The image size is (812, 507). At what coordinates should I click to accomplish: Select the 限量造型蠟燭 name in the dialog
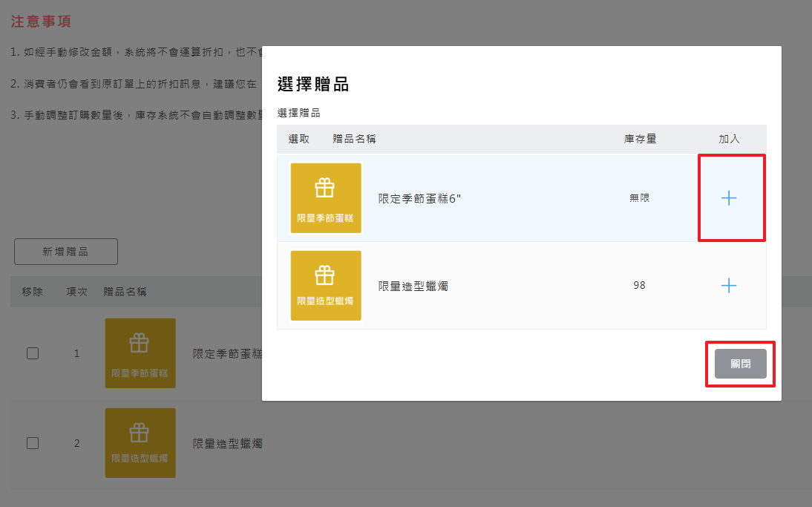(x=413, y=286)
